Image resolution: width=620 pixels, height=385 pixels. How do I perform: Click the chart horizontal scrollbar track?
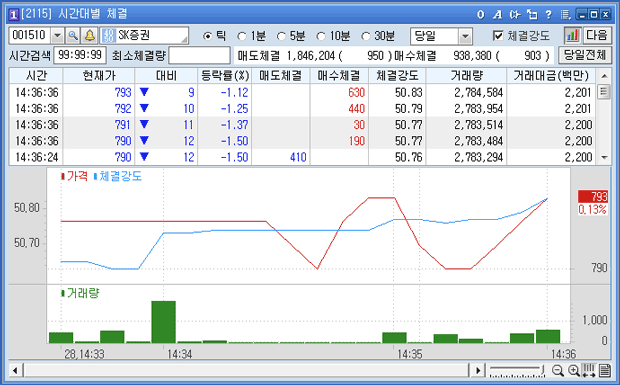coord(246,371)
